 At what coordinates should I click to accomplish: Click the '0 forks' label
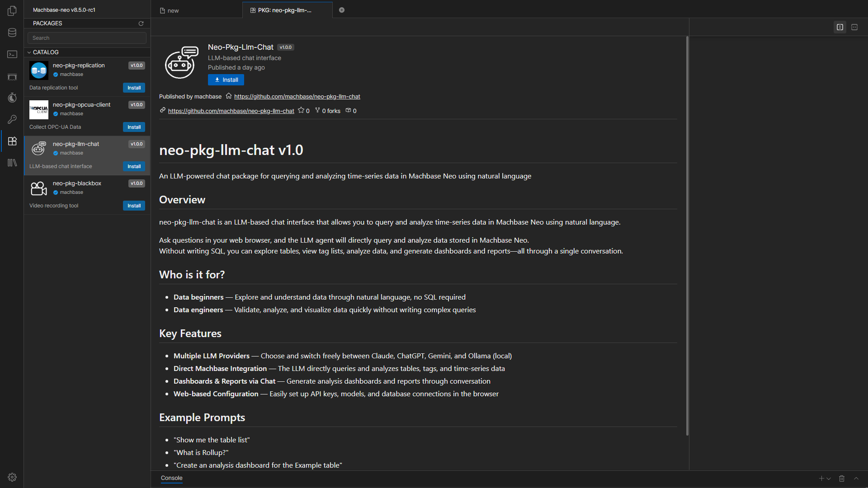331,111
